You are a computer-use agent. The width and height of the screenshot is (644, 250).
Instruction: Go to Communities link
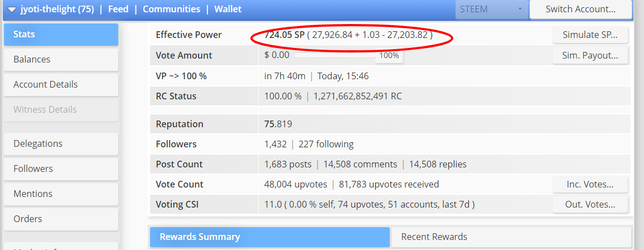tap(172, 9)
